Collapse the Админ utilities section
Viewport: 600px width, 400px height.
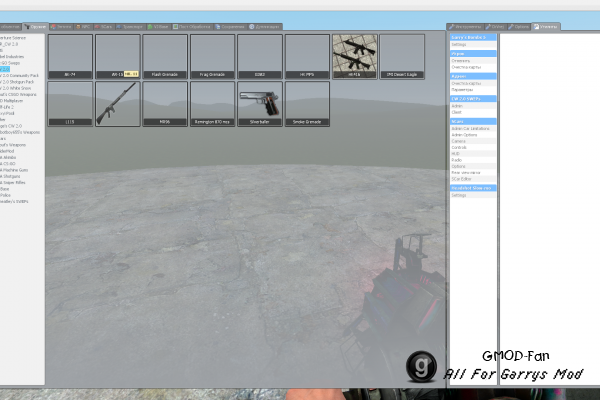click(x=473, y=76)
